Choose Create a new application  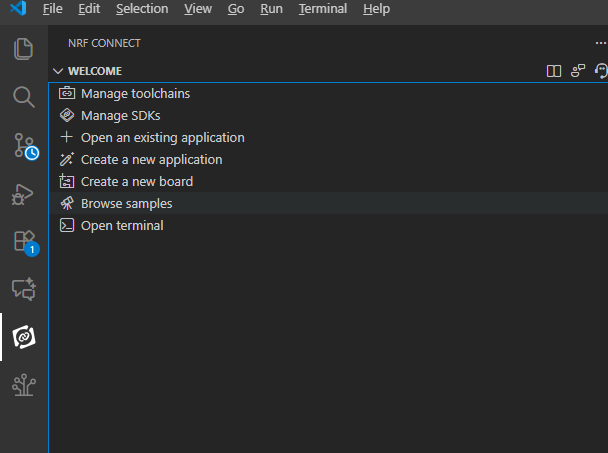tap(328, 159)
